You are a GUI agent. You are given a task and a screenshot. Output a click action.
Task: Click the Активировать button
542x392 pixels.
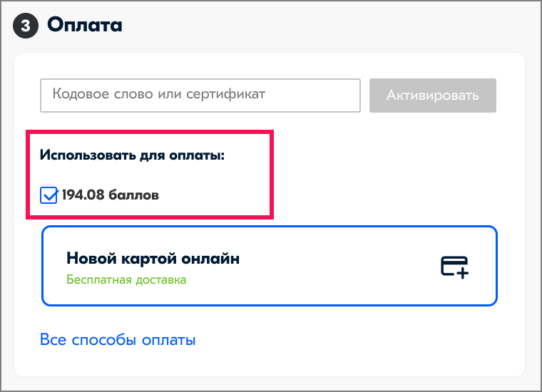tap(433, 96)
